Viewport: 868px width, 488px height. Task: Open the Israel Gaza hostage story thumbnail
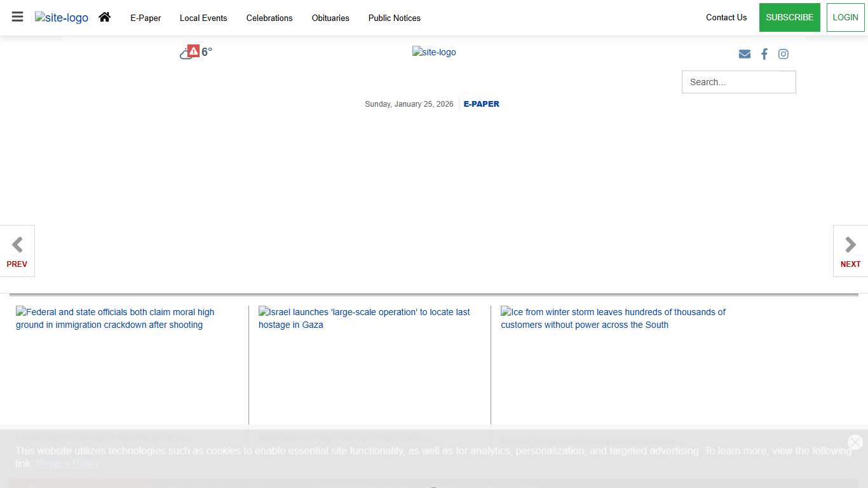point(364,318)
